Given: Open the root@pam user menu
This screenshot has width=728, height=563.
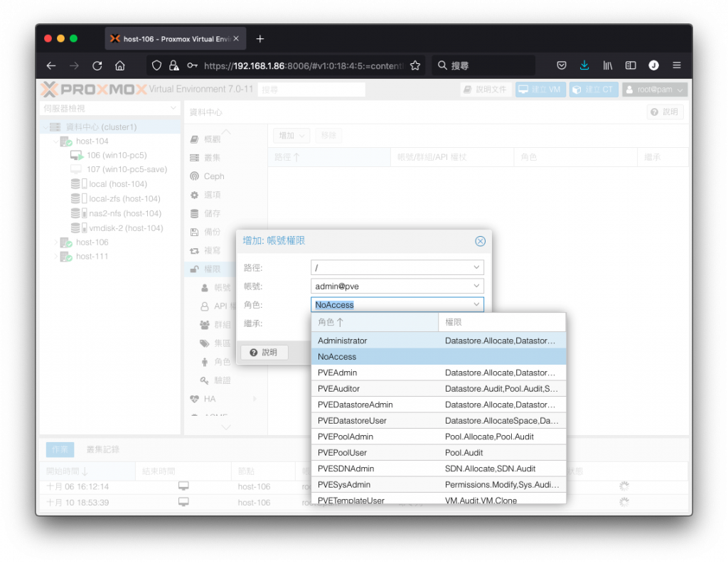Looking at the screenshot, I should coord(655,90).
